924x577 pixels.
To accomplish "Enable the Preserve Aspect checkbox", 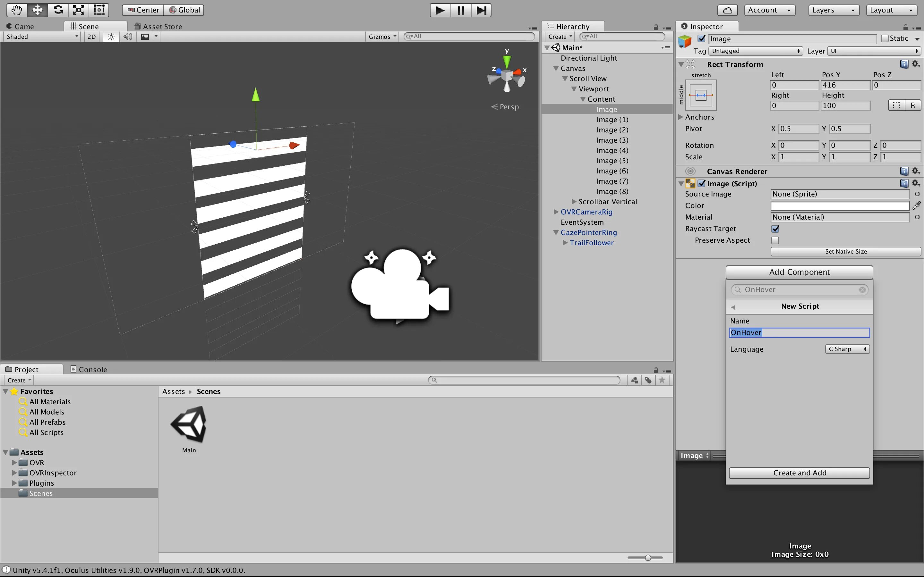I will click(775, 240).
